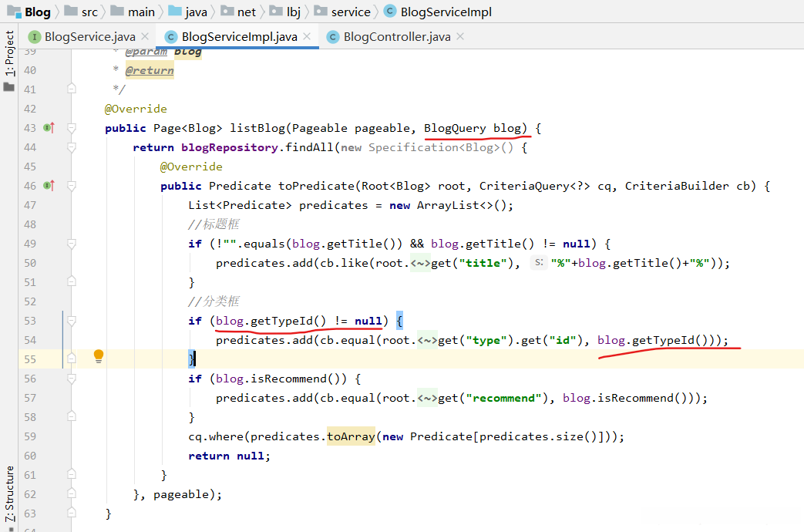The height and width of the screenshot is (532, 804).
Task: Fold the getTypeId if-block at line 53
Action: [x=72, y=321]
